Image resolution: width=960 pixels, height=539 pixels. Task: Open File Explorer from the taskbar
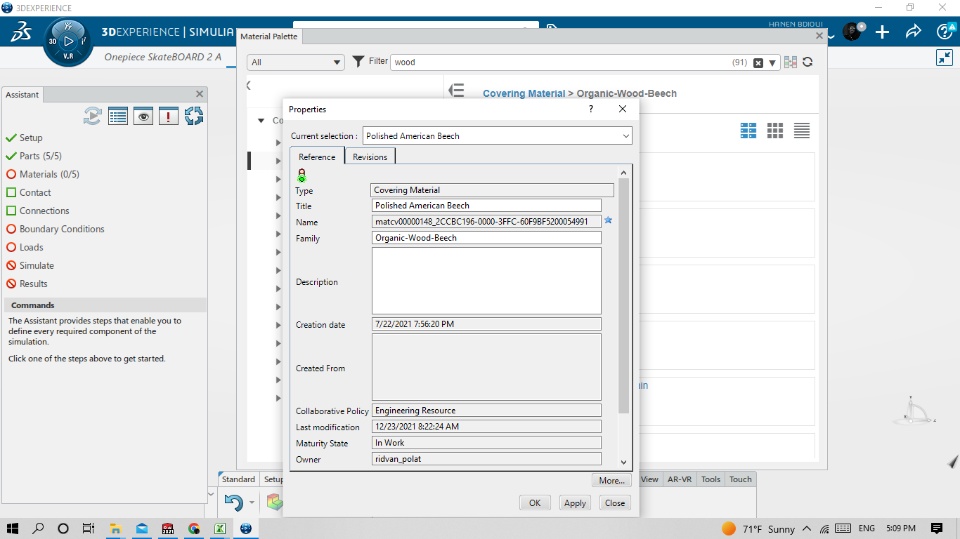point(115,529)
